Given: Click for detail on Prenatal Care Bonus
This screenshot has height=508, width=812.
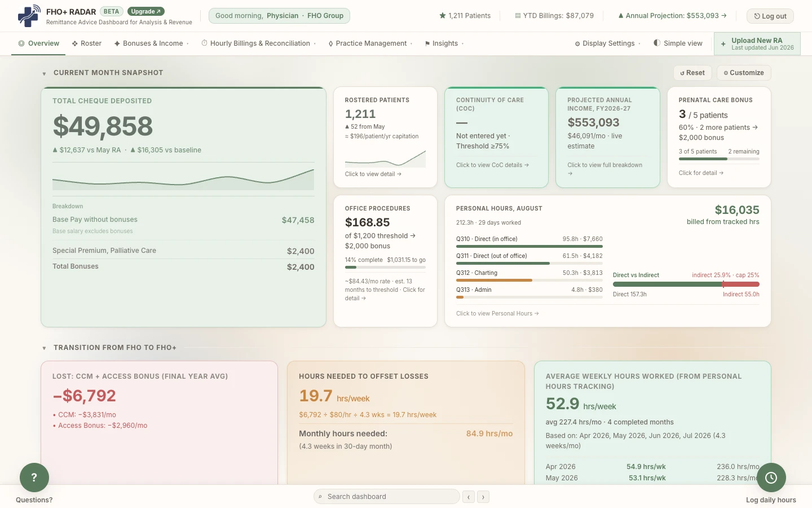Looking at the screenshot, I should 701,173.
